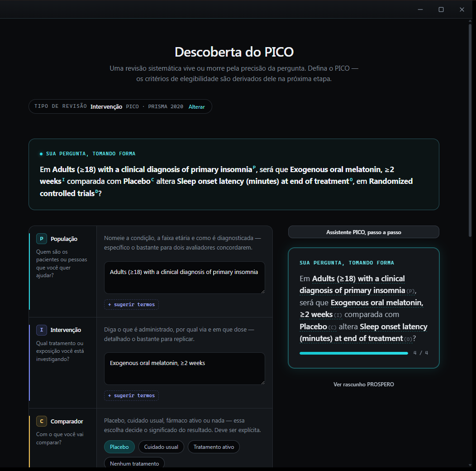Image resolution: width=476 pixels, height=471 pixels.
Task: Click 'Placebo' in the main question card
Action: click(x=137, y=182)
